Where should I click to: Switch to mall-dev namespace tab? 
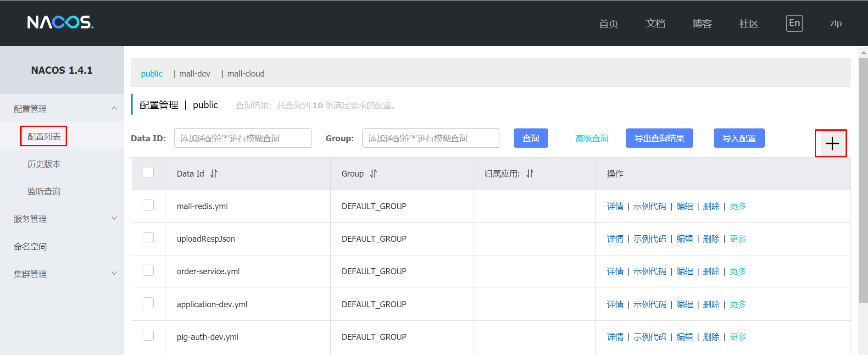click(195, 73)
